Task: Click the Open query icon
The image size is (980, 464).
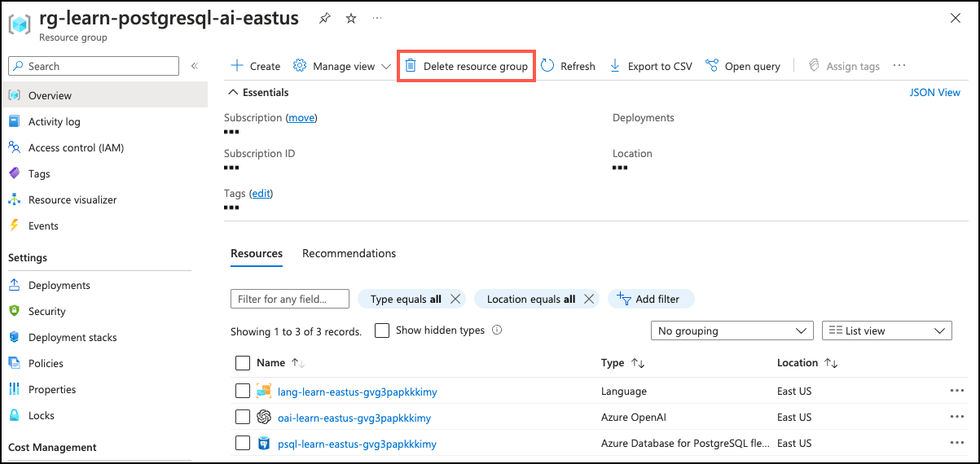Action: click(712, 66)
